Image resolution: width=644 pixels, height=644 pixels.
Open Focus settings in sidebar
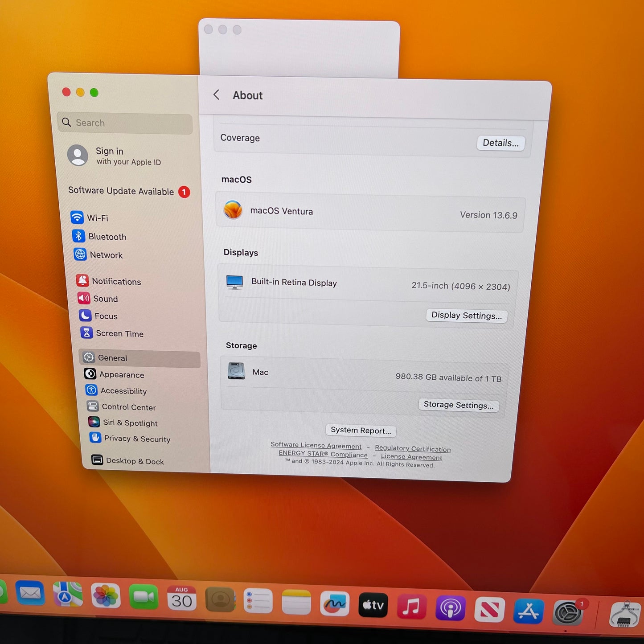click(x=98, y=316)
